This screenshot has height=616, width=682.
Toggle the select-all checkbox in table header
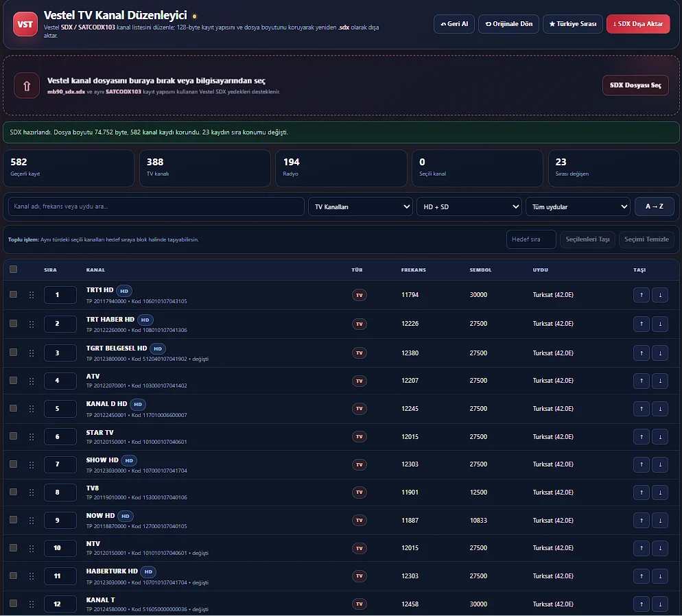coord(14,269)
